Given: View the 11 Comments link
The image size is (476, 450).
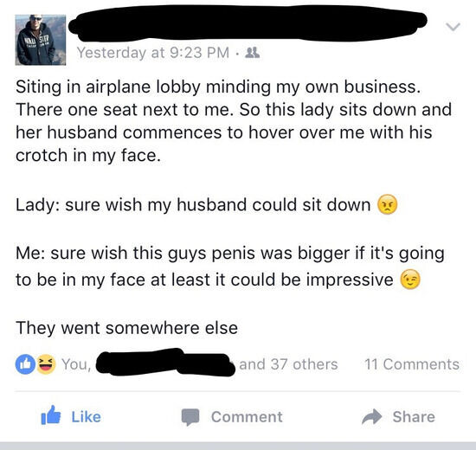Looking at the screenshot, I should (412, 364).
